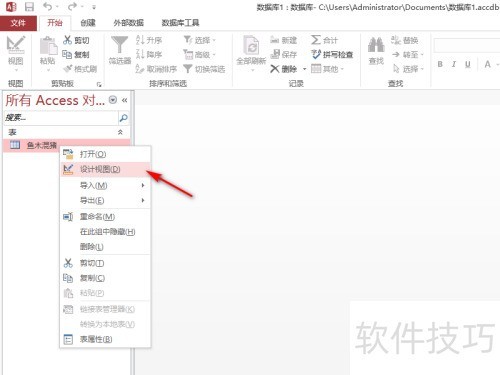This screenshot has width=500, height=375.
Task: Click 取消排序 remove sort button
Action: (x=156, y=69)
